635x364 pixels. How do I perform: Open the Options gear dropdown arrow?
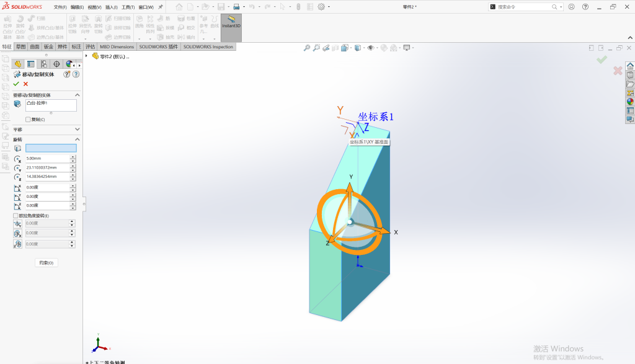[x=329, y=7]
